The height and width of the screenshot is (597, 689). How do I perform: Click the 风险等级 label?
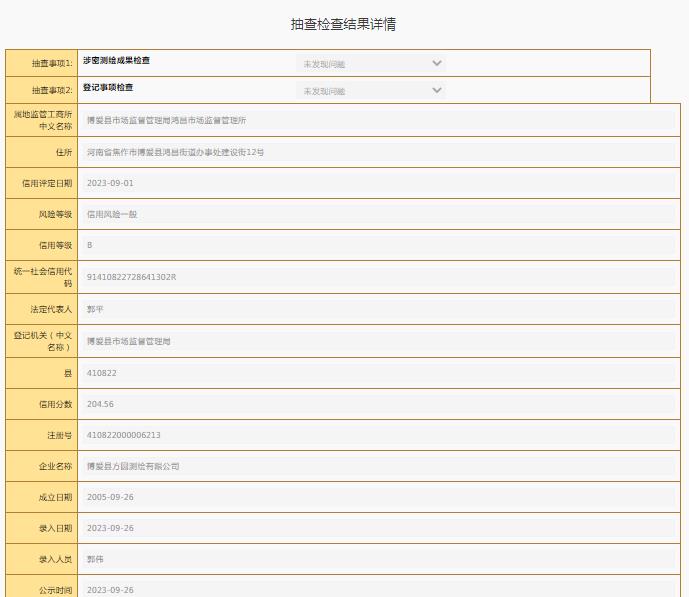click(55, 214)
